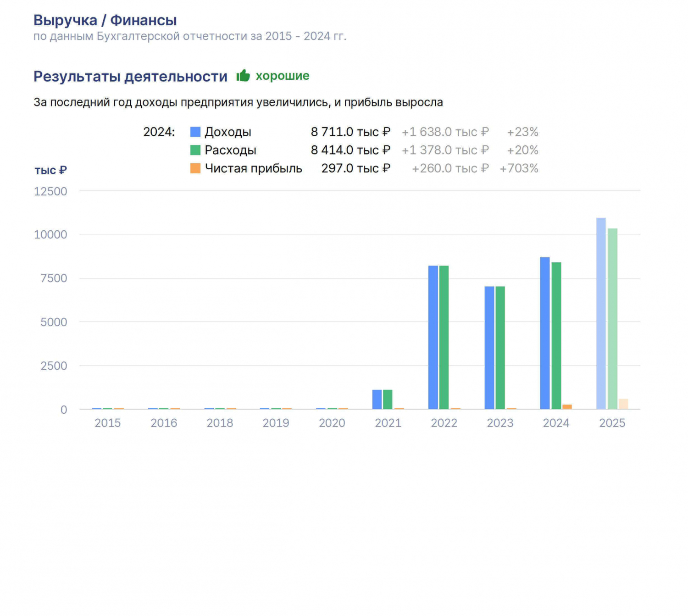Click the +703% profit change
The width and height of the screenshot is (688, 616).
point(519,168)
